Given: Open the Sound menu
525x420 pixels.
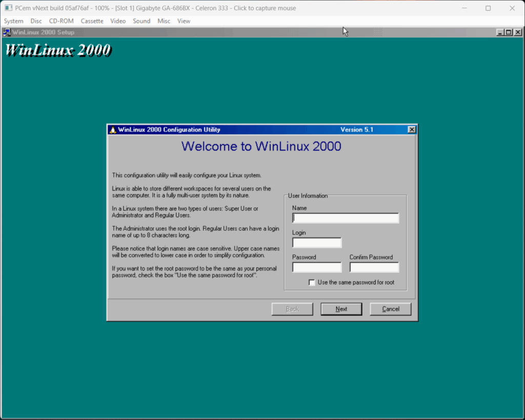Looking at the screenshot, I should (x=142, y=21).
